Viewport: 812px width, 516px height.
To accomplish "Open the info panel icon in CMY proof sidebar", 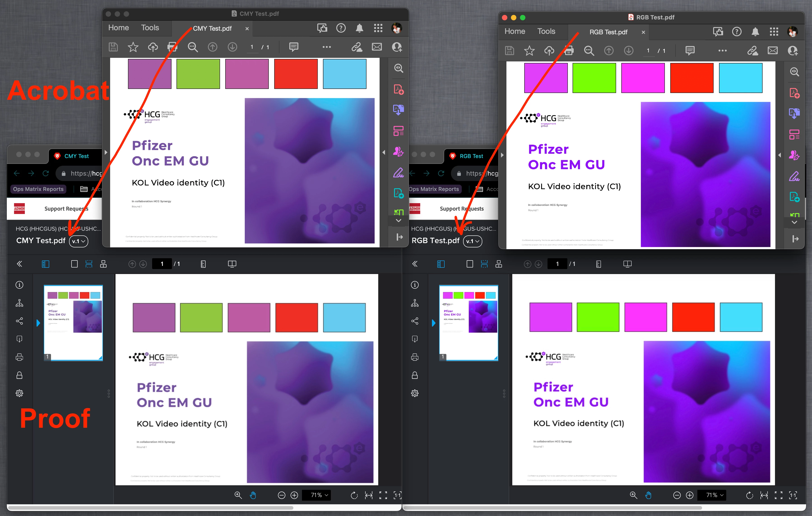I will [x=20, y=285].
